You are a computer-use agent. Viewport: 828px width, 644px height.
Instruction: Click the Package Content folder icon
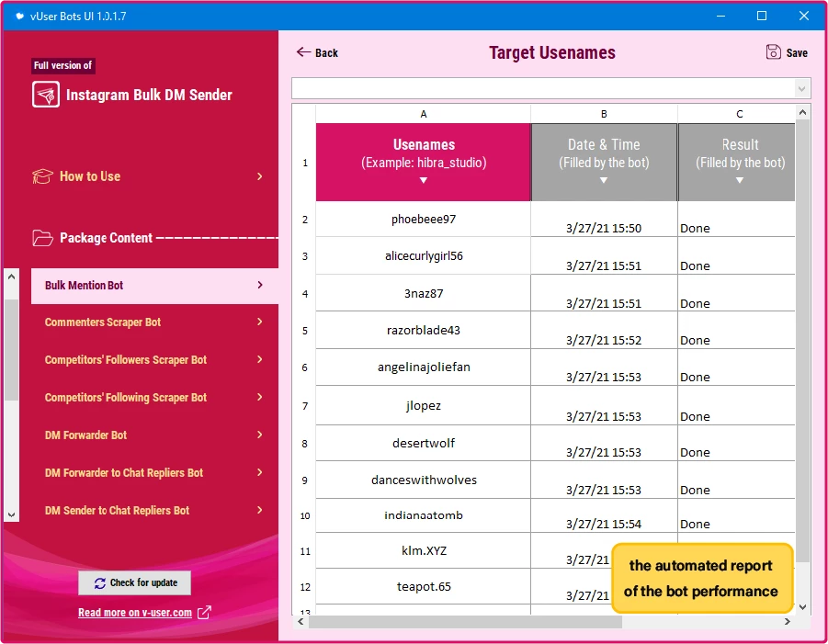pyautogui.click(x=42, y=238)
